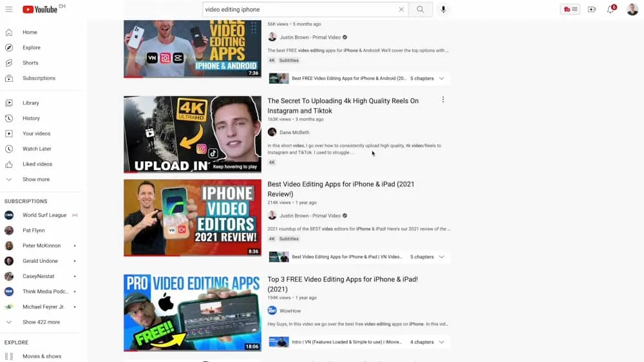Open the hamburger guide menu
This screenshot has width=644, height=362.
point(9,10)
